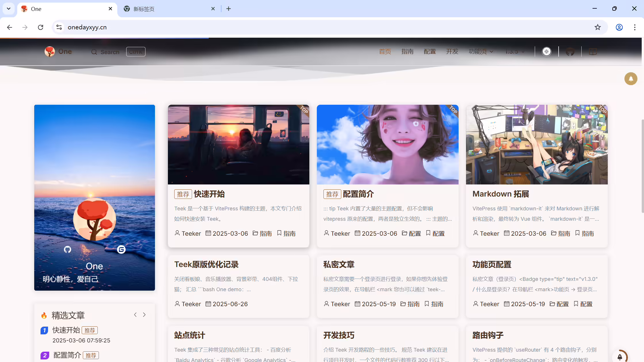Click the One logo in navbar

click(x=58, y=52)
